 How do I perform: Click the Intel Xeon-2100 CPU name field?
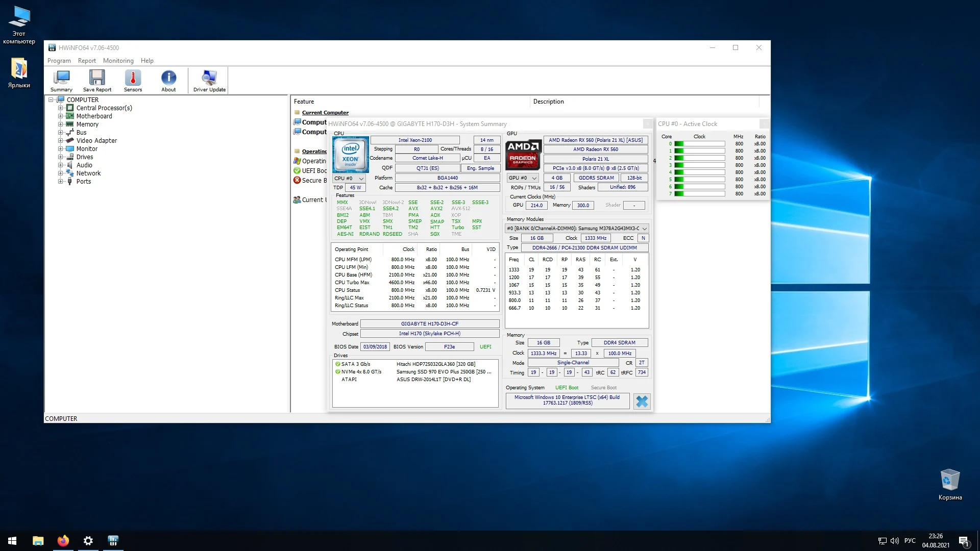(415, 140)
